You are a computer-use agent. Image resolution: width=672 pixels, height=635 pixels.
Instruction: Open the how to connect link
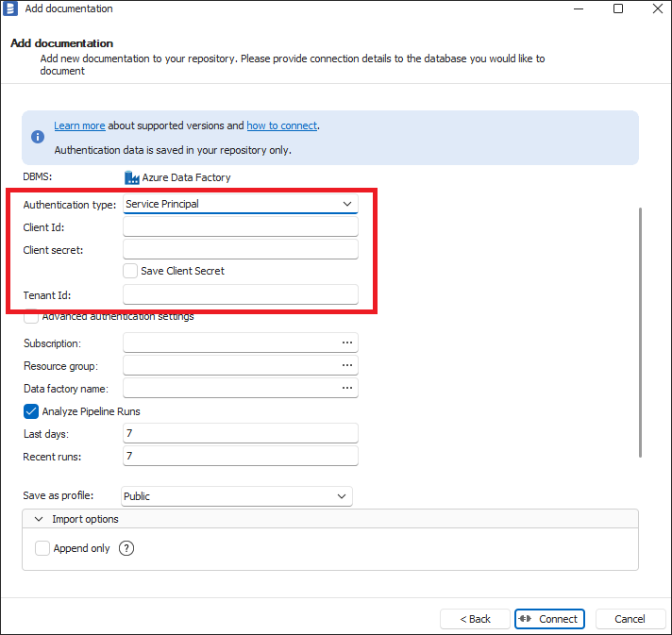281,125
